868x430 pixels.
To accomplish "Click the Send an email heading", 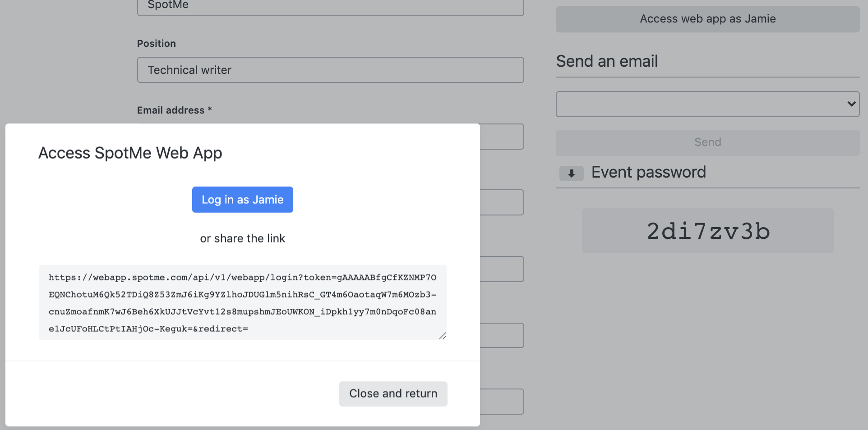I will [607, 61].
